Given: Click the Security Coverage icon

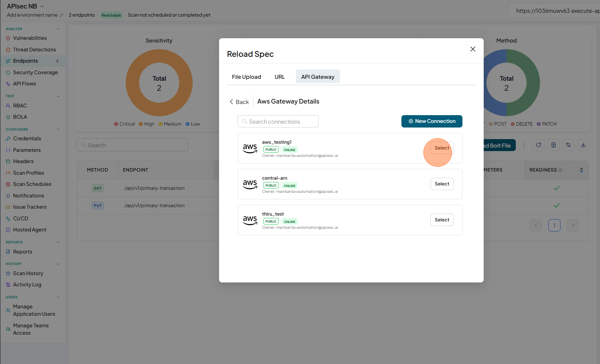Looking at the screenshot, I should click(x=8, y=73).
